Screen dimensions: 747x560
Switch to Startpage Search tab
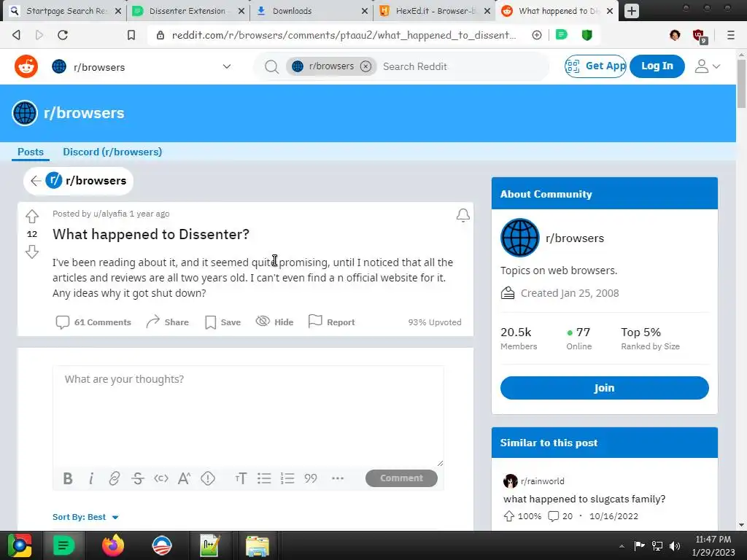66,11
